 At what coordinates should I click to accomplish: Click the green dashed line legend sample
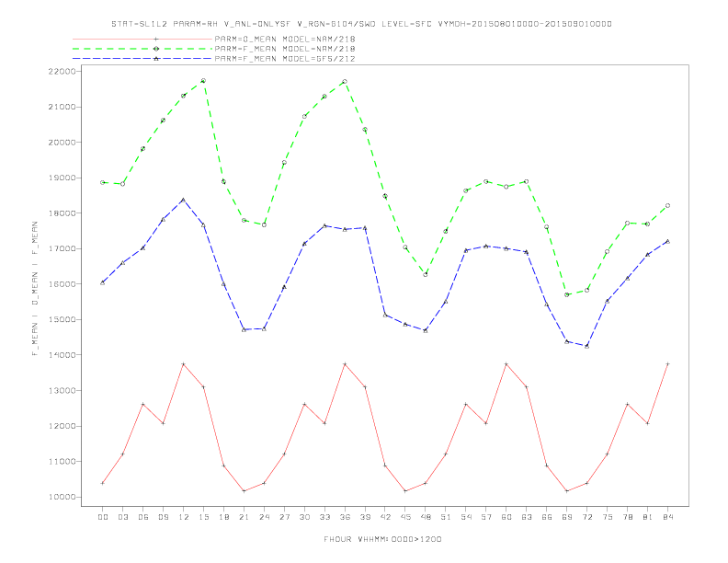[x=142, y=49]
